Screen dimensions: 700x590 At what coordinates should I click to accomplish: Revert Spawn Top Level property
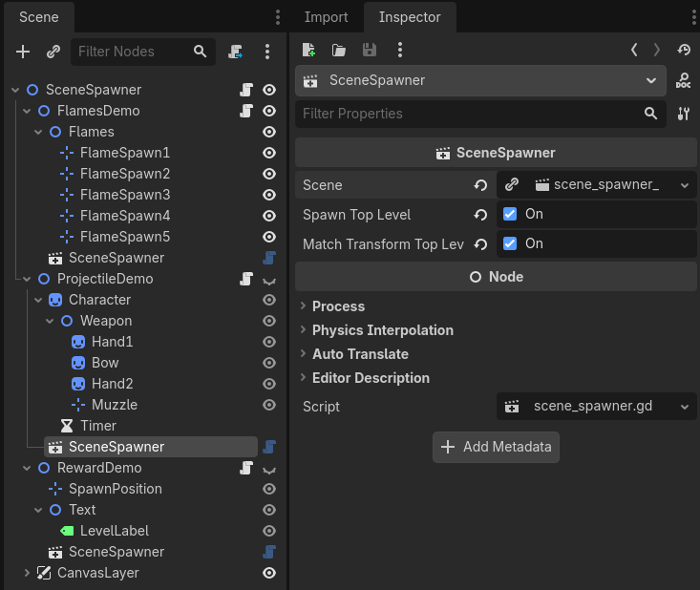tap(480, 215)
